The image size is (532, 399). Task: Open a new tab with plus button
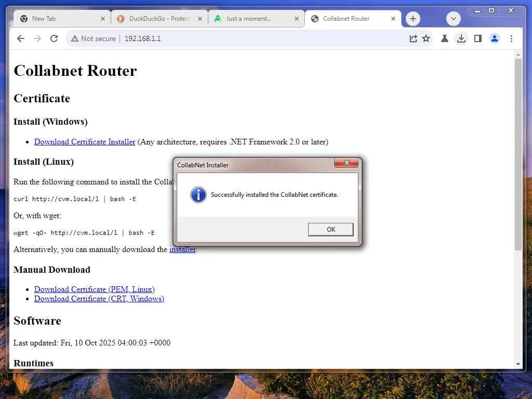[413, 19]
